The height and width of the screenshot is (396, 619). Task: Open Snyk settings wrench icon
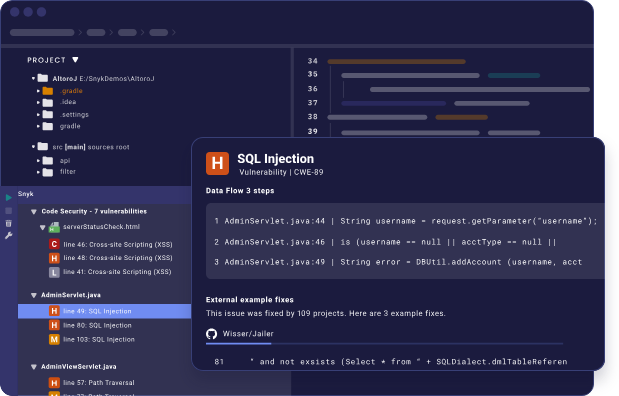(8, 236)
